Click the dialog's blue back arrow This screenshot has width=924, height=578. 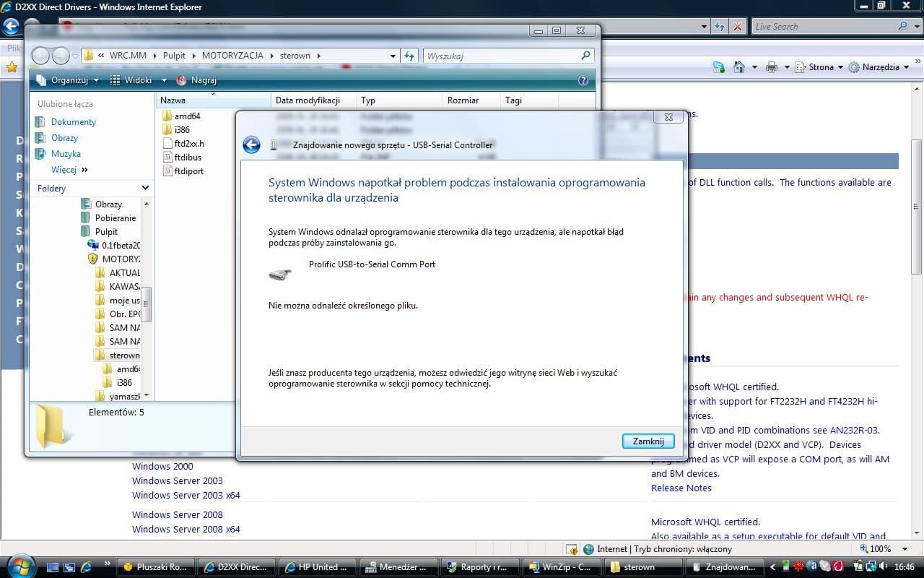pos(251,144)
